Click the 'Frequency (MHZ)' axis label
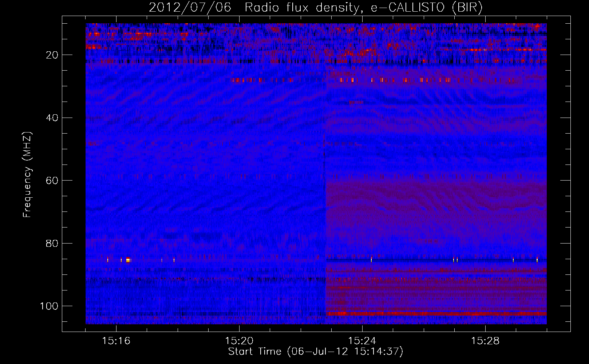Screen dimensions: 589x364 (x=28, y=175)
